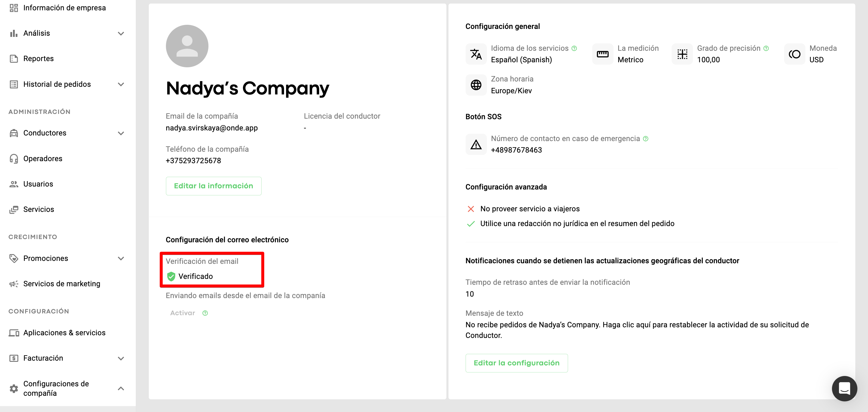Expand Historial de pedidos submenu
868x412 pixels.
pyautogui.click(x=121, y=84)
